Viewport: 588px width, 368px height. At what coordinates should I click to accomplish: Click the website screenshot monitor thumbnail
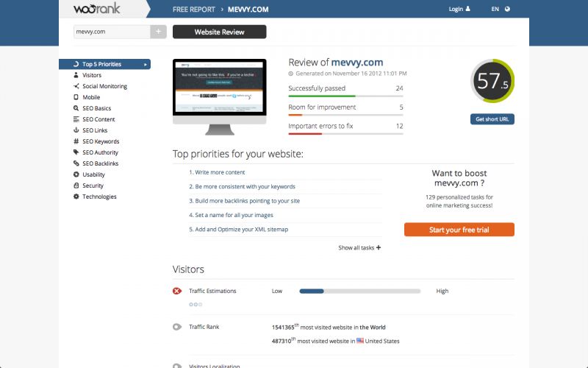click(219, 97)
